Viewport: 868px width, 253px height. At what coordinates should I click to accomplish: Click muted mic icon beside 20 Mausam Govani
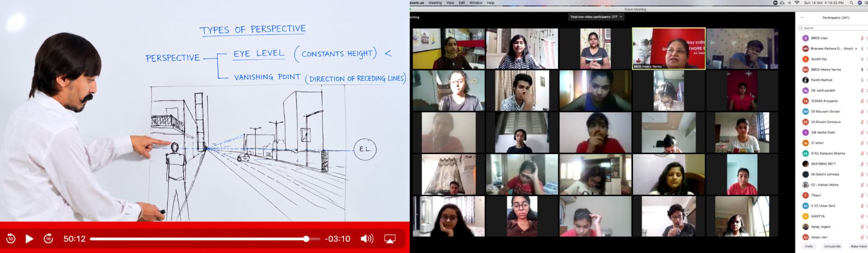click(862, 112)
